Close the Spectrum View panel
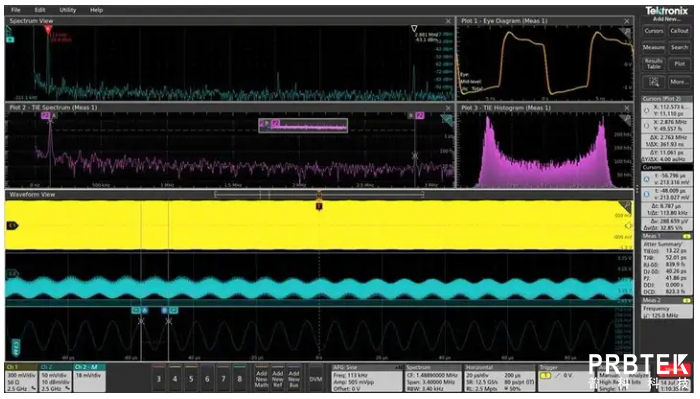The image size is (700, 399). point(448,21)
